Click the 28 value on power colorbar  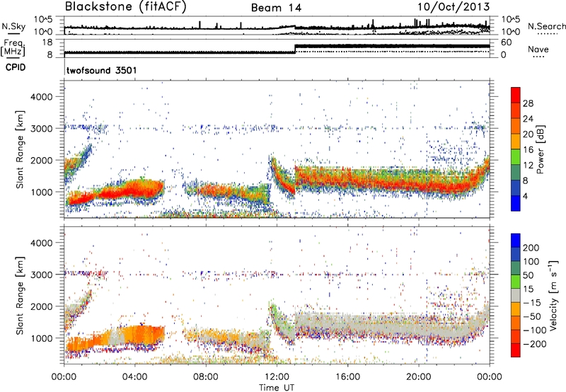pyautogui.click(x=528, y=103)
